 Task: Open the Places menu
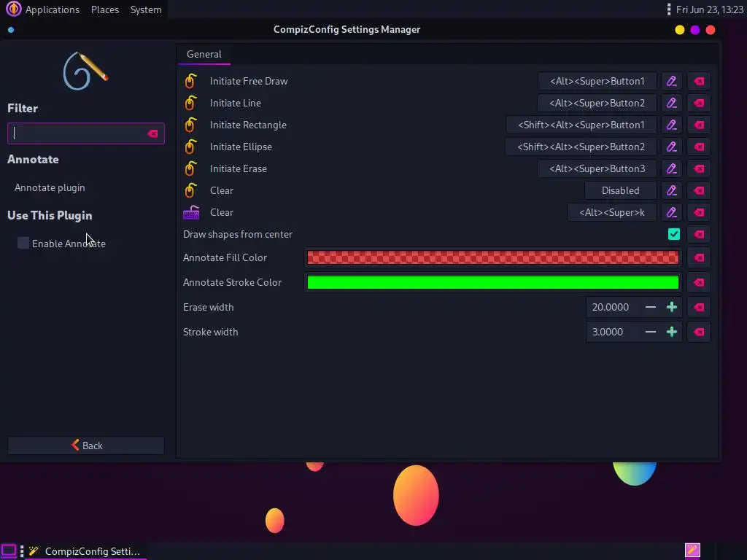(105, 9)
